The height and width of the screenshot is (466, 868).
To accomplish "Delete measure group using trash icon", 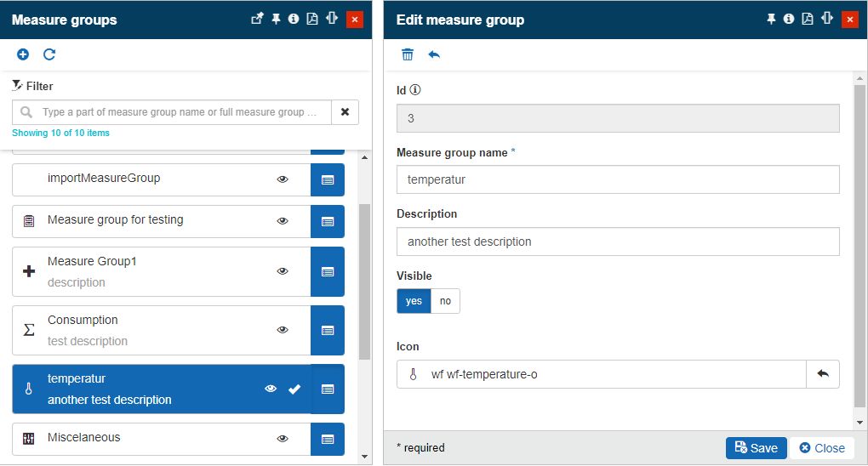I will click(x=408, y=54).
